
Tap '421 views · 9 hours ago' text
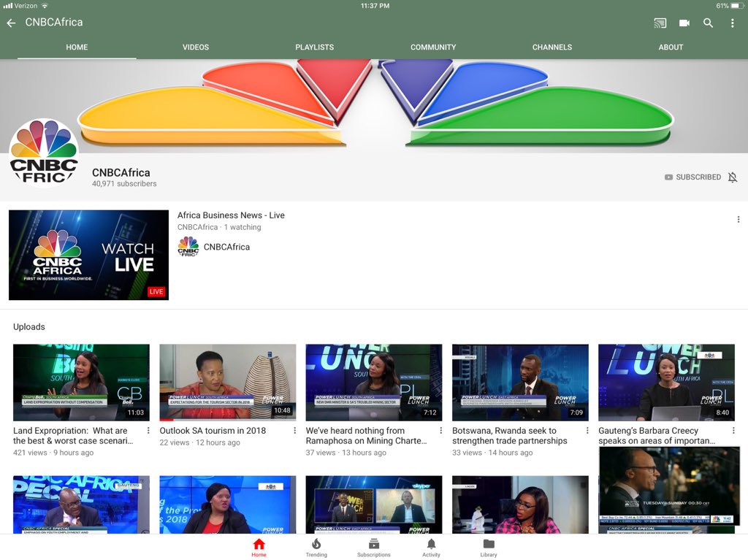(x=53, y=453)
